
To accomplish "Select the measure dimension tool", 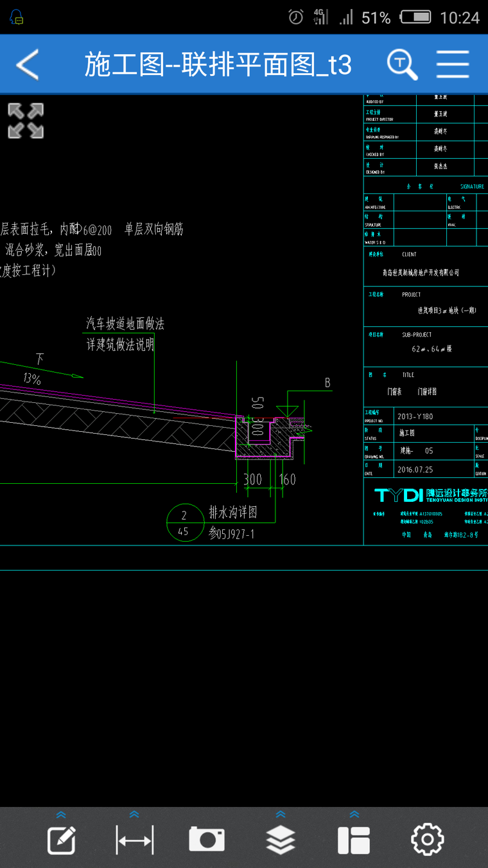I will tap(134, 840).
